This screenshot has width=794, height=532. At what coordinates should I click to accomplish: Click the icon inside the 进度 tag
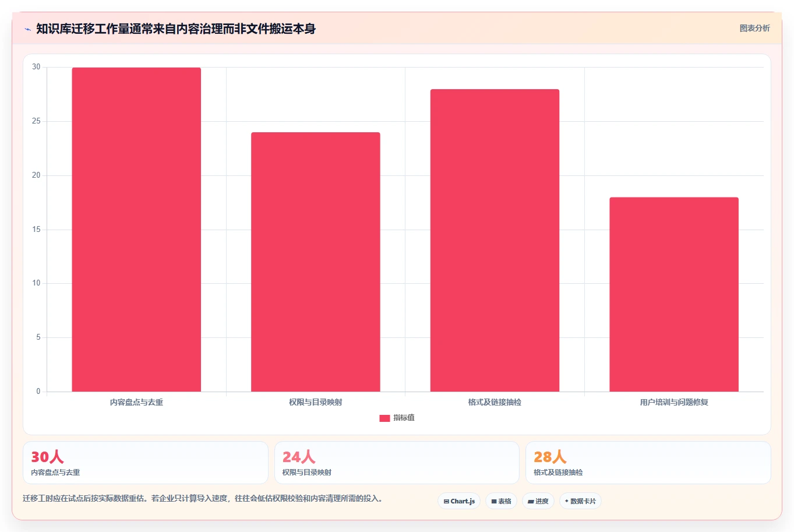tap(531, 502)
